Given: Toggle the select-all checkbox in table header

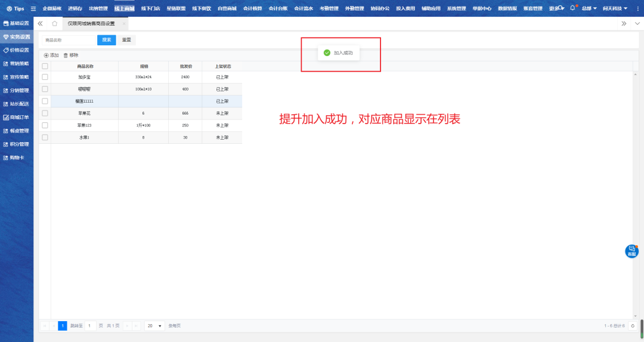Looking at the screenshot, I should pyautogui.click(x=45, y=66).
